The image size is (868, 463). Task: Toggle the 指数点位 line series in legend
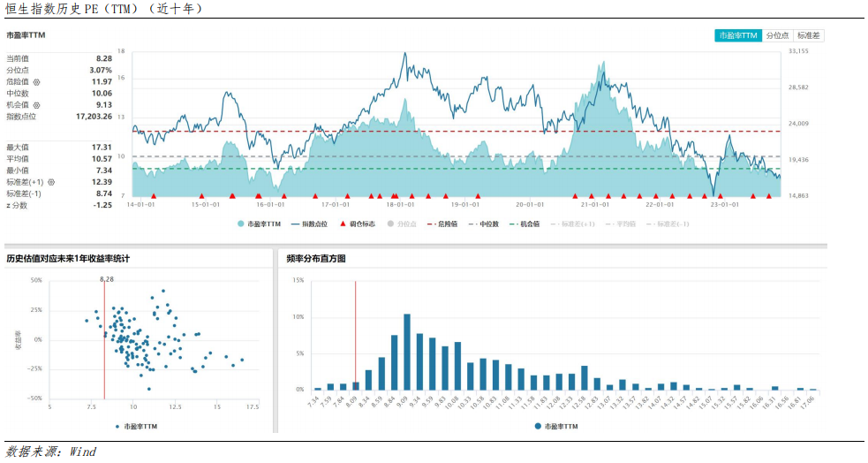coord(308,224)
